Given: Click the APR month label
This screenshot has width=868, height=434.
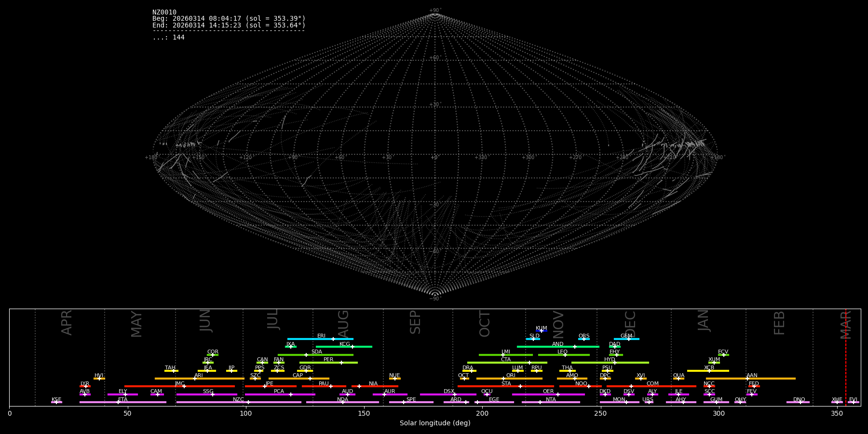Looking at the screenshot, I should point(67,323).
